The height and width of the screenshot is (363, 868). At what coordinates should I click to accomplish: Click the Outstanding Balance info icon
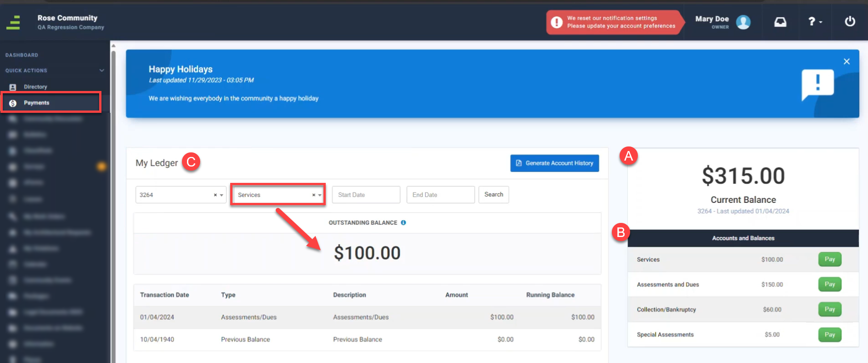click(x=403, y=222)
